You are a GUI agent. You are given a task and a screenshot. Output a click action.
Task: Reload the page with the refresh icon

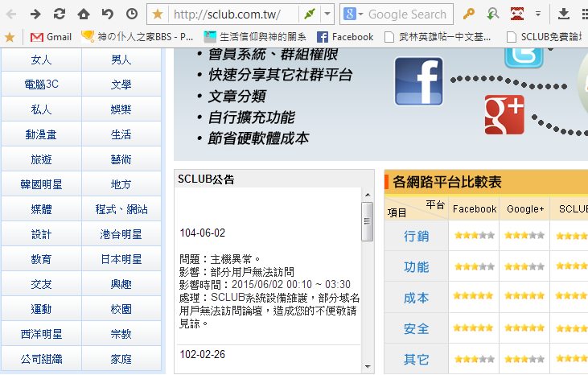coord(59,14)
